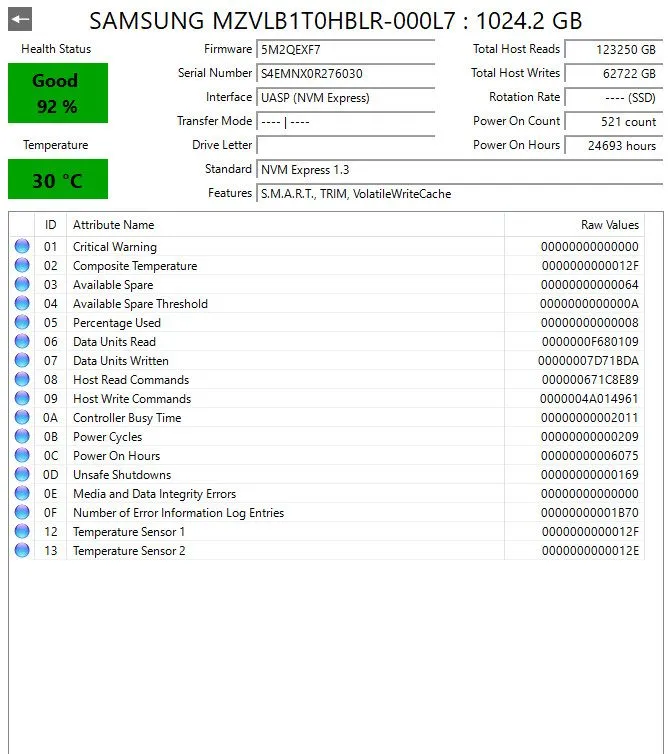Click status orb for Power Cycles
This screenshot has width=668, height=754.
pos(22,436)
